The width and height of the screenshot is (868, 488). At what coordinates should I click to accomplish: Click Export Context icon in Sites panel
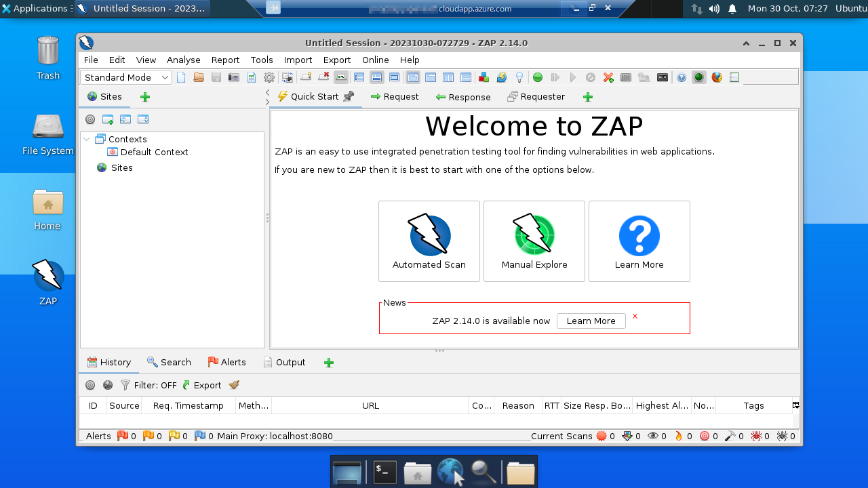pos(143,119)
